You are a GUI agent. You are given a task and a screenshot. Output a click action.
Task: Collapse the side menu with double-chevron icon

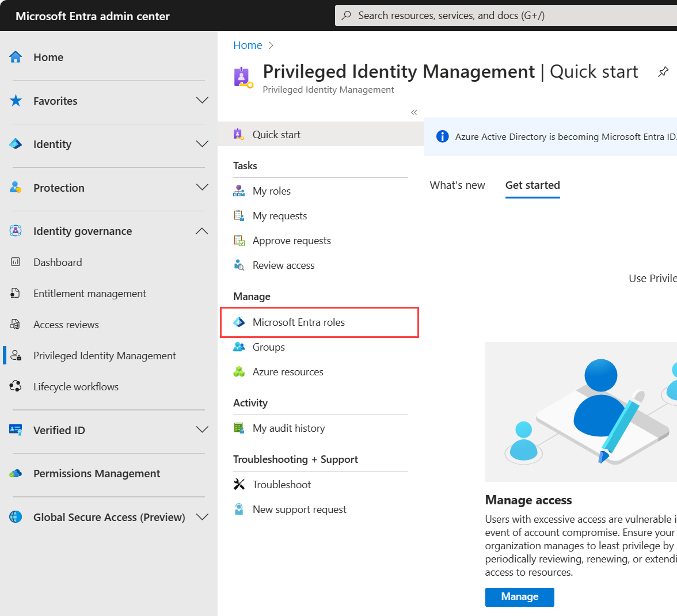[x=414, y=112]
